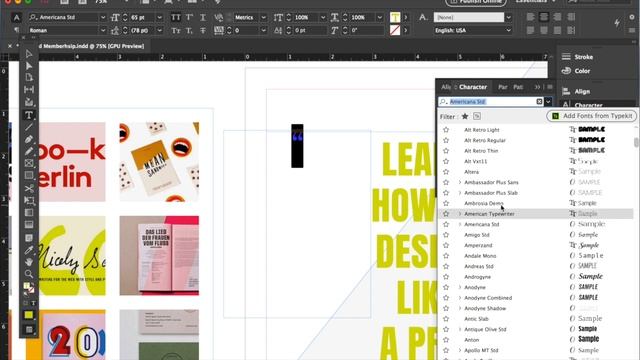The image size is (640, 360).
Task: Select the Note tool
Action: pyautogui.click(x=29, y=238)
